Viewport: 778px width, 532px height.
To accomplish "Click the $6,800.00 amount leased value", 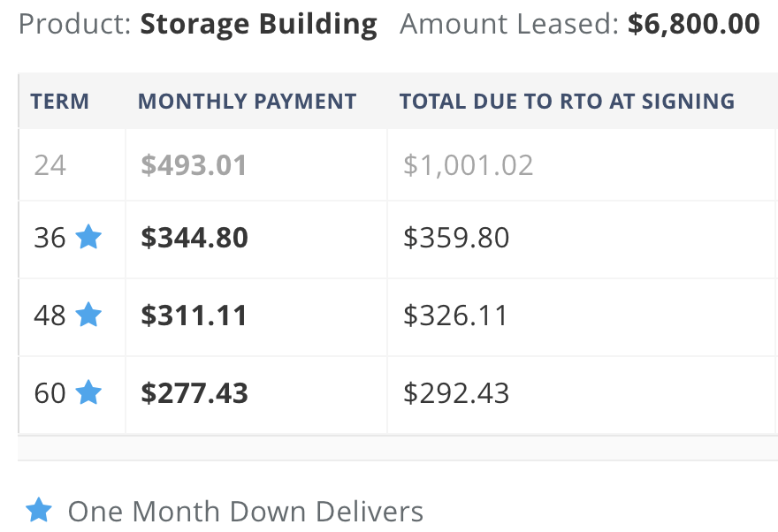I will [x=694, y=24].
